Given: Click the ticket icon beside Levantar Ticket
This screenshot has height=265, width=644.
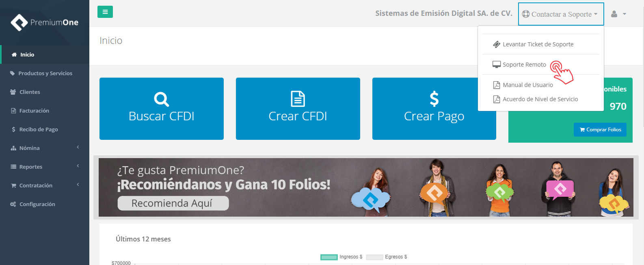Looking at the screenshot, I should [497, 44].
